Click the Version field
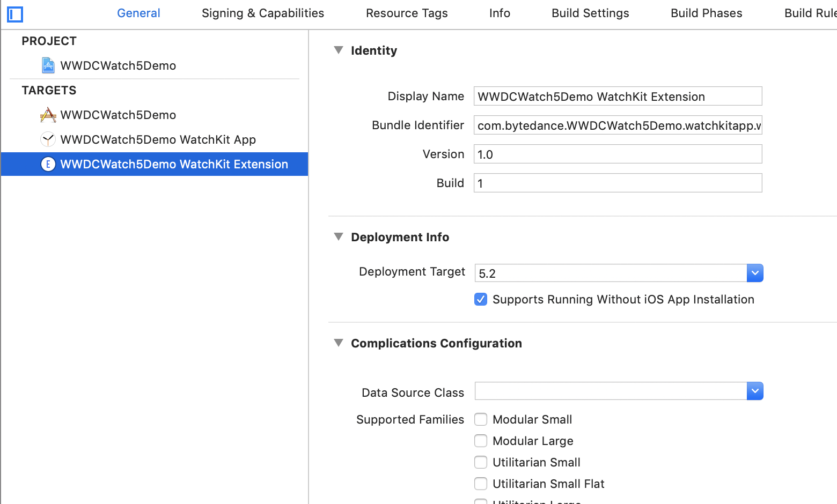 click(618, 154)
